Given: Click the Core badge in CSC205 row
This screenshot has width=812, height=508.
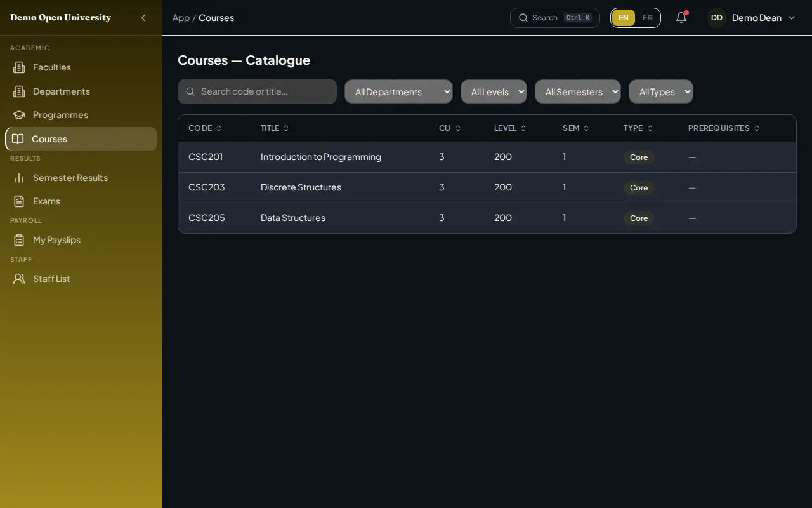Looking at the screenshot, I should (639, 218).
